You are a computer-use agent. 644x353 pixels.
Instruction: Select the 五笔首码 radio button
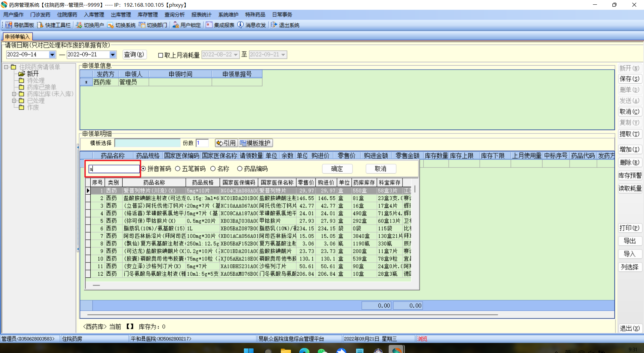(x=178, y=169)
